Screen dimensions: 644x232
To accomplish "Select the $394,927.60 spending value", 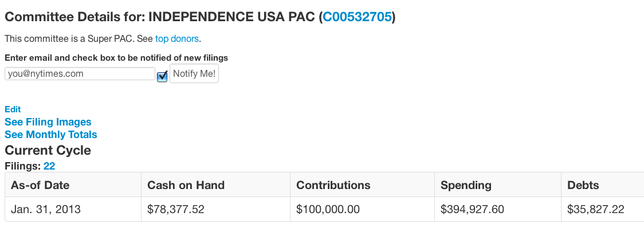I will [x=472, y=209].
